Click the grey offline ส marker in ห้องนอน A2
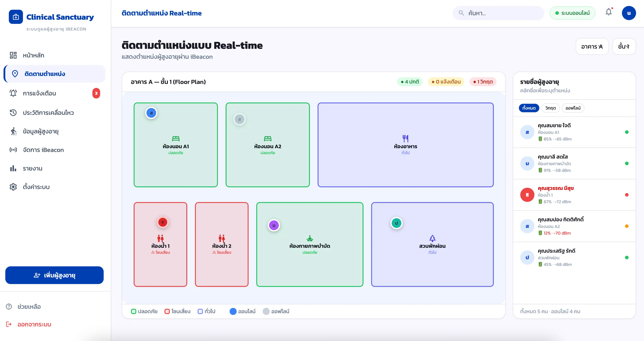The image size is (644, 341). coord(239,119)
